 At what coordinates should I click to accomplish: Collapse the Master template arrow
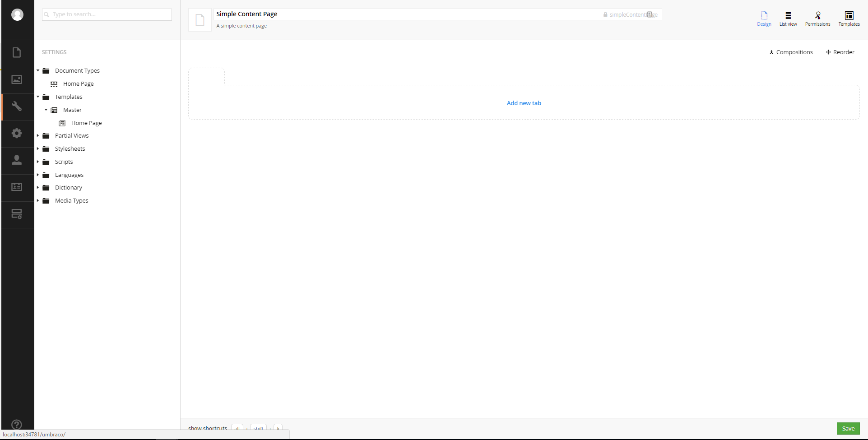46,110
